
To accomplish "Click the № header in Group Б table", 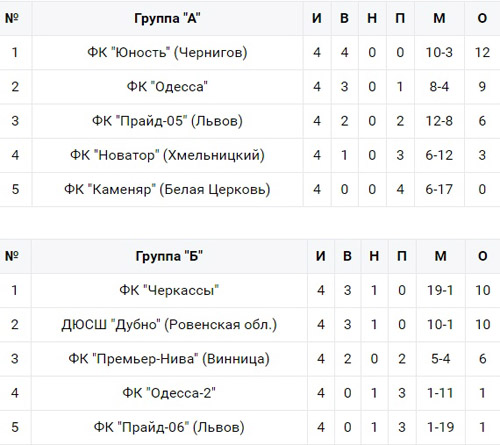I will 12,256.
